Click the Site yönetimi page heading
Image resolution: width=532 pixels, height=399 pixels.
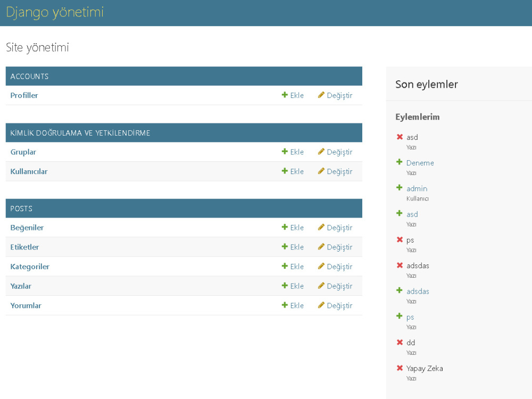coord(37,47)
